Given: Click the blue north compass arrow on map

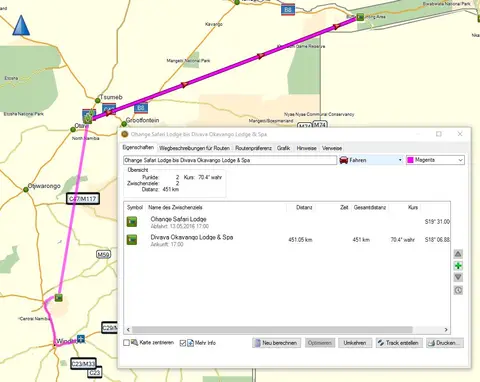Looking at the screenshot, I should [21, 25].
